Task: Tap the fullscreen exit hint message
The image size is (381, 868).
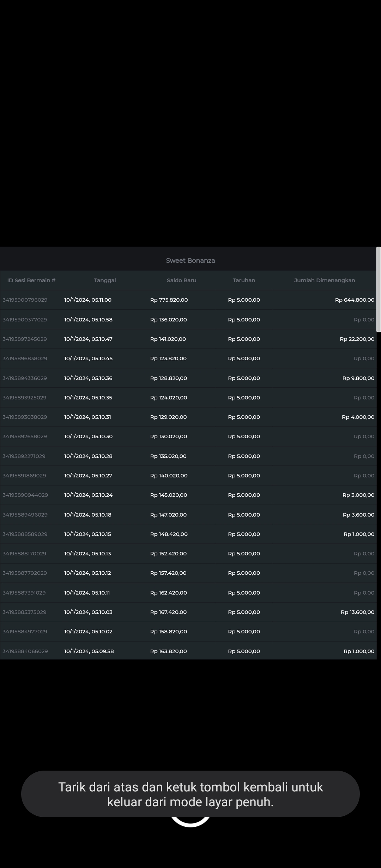Action: point(190,794)
